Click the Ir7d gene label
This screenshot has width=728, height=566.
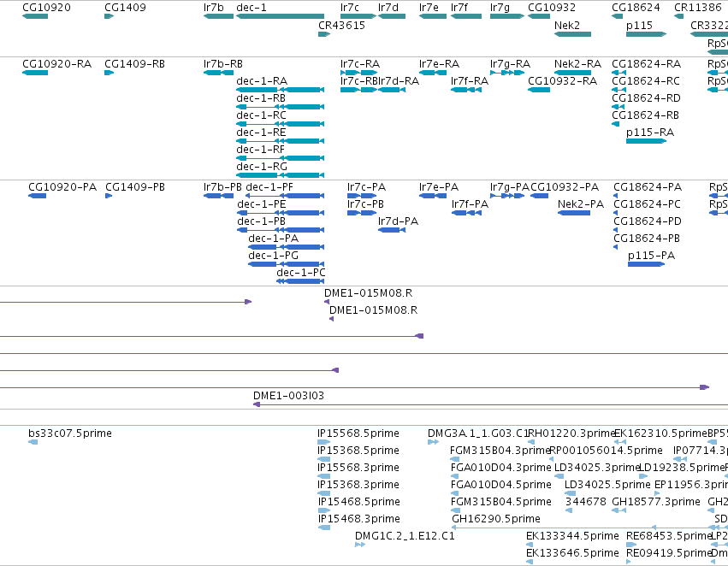[x=388, y=8]
